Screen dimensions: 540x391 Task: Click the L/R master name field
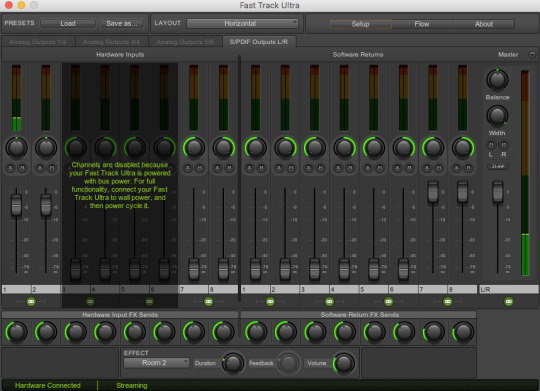[508, 289]
